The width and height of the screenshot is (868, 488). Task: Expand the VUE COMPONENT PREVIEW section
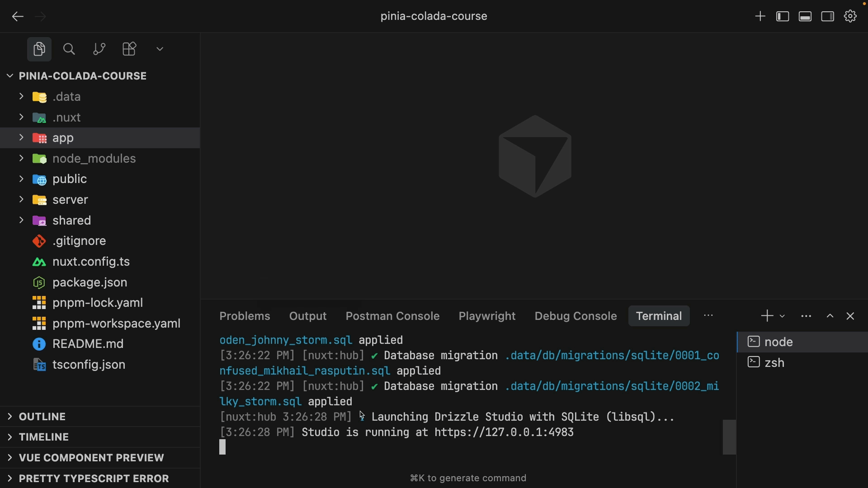point(100,458)
